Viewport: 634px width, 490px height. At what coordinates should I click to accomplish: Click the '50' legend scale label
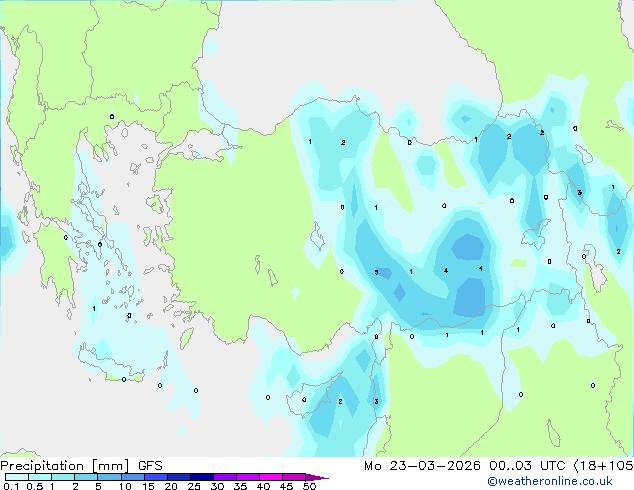(x=309, y=486)
